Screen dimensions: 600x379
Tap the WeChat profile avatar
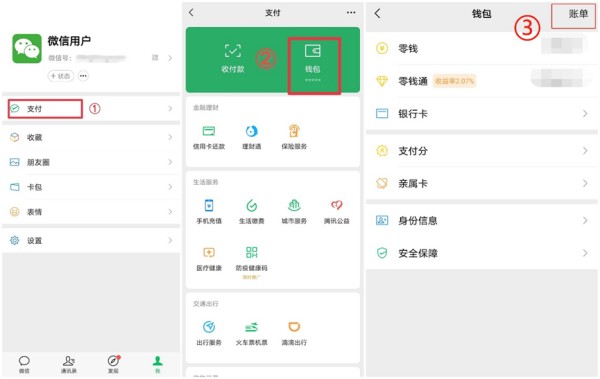[x=27, y=49]
